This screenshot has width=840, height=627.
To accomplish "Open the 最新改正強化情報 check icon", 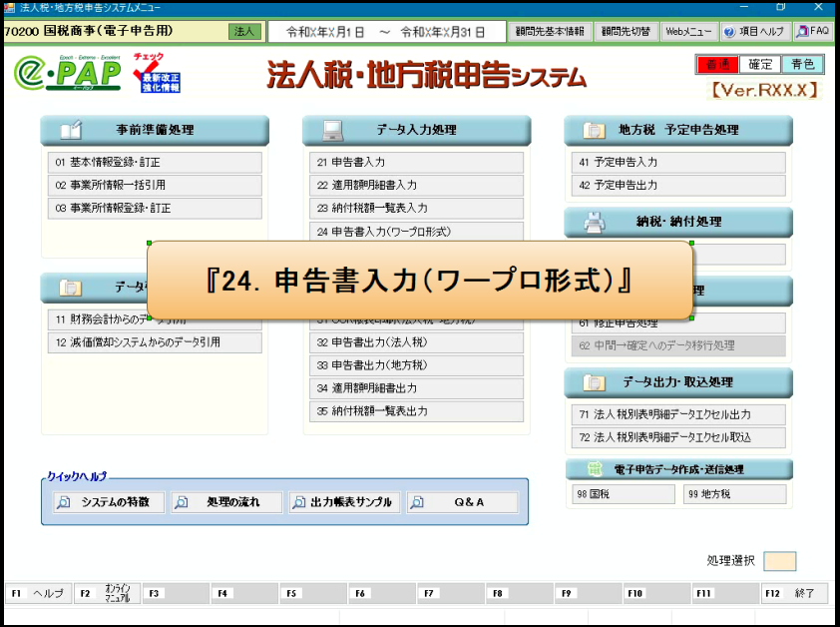I will click(x=161, y=74).
